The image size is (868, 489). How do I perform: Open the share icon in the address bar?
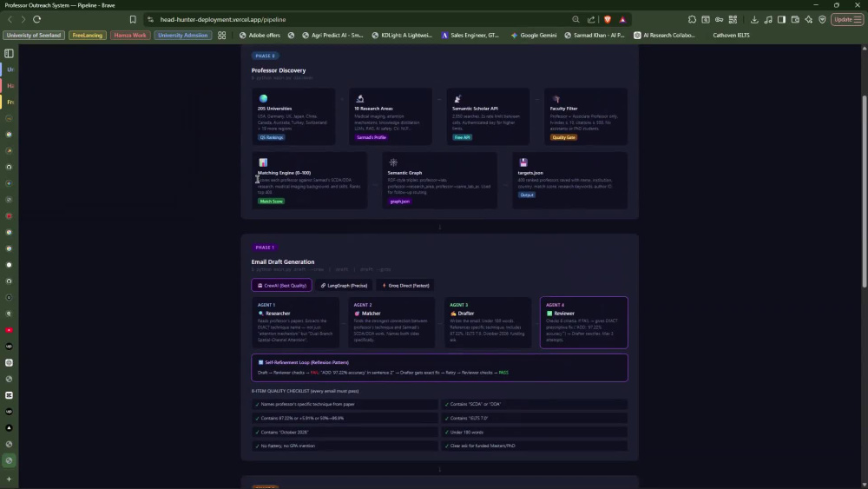click(591, 19)
